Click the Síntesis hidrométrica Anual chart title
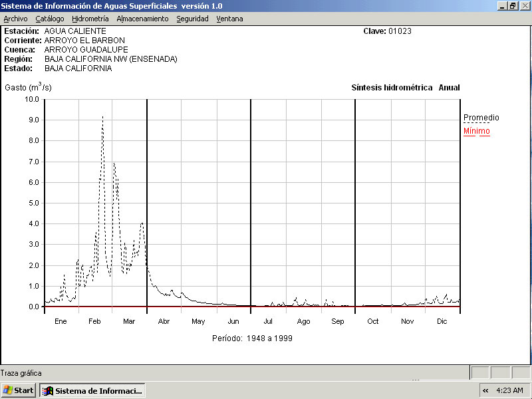 pyautogui.click(x=405, y=88)
